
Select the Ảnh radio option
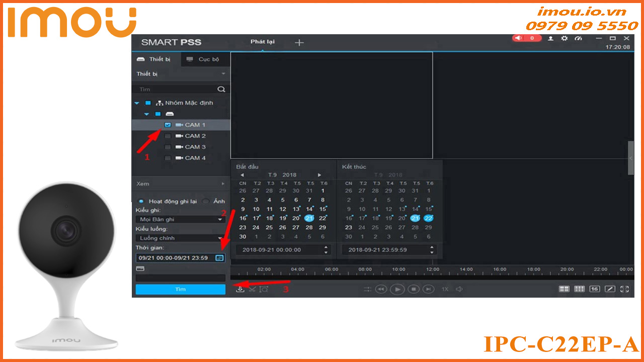pyautogui.click(x=206, y=201)
